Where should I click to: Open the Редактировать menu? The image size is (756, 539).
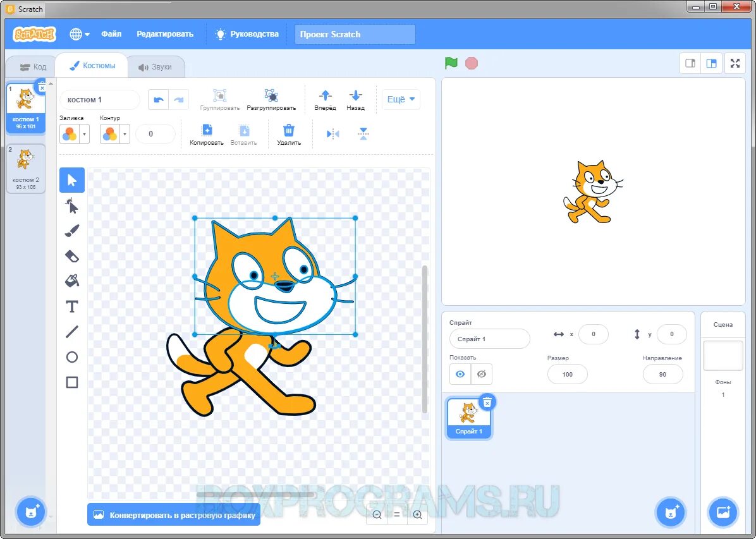coord(165,34)
